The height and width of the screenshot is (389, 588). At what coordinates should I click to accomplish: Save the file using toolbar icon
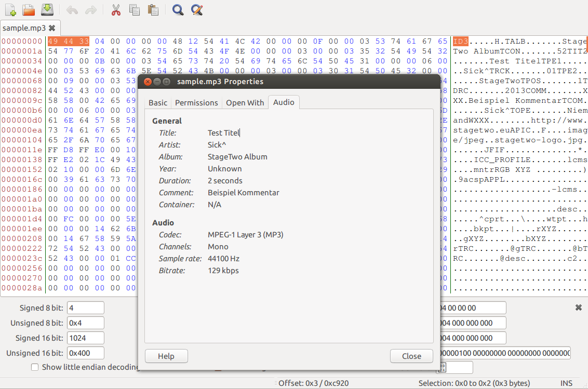click(47, 9)
